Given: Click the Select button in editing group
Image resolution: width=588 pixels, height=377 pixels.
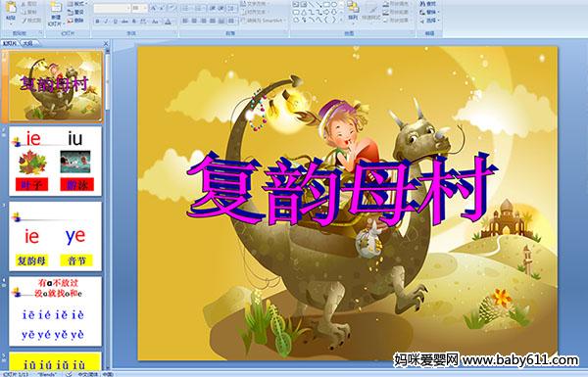Looking at the screenshot, I should (428, 20).
